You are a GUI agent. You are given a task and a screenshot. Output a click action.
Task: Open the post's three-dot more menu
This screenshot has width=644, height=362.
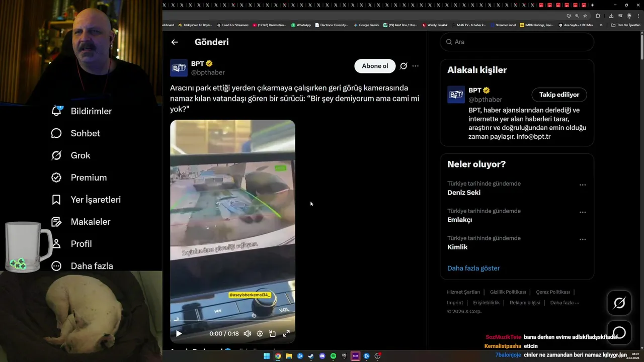click(x=415, y=66)
